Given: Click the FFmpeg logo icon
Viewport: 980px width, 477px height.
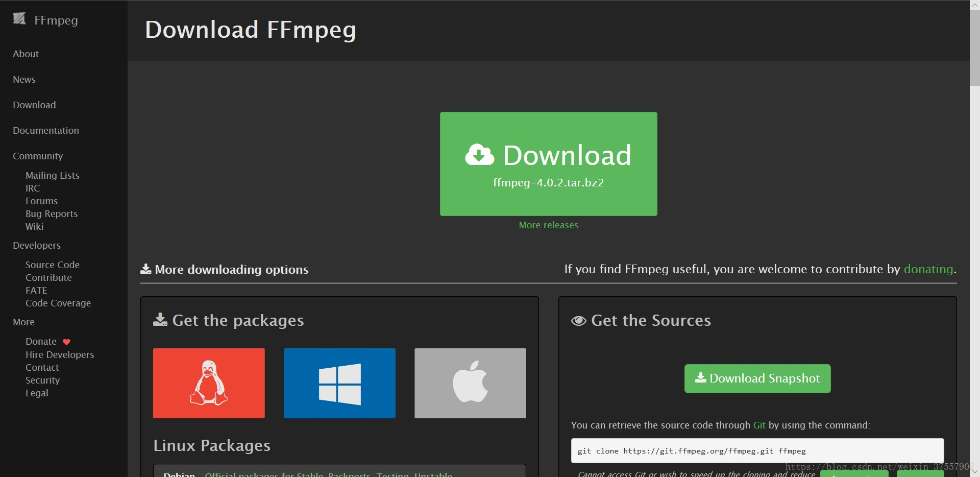Looking at the screenshot, I should point(19,19).
